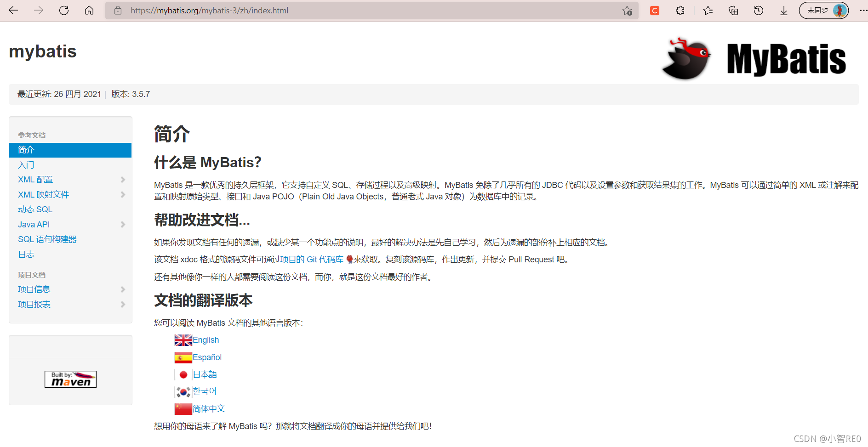Click the padlock icon in the address bar

(x=117, y=10)
